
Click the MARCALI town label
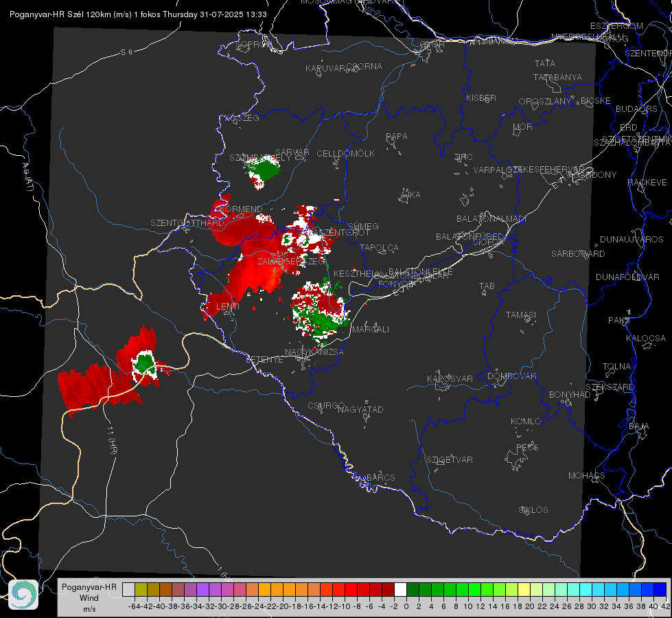point(370,330)
